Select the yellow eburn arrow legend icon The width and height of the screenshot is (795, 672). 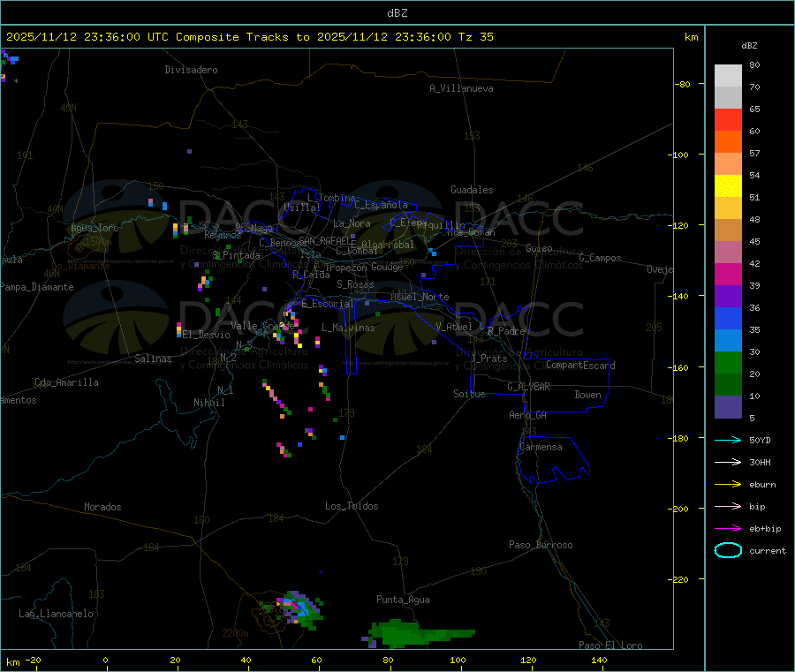[728, 485]
